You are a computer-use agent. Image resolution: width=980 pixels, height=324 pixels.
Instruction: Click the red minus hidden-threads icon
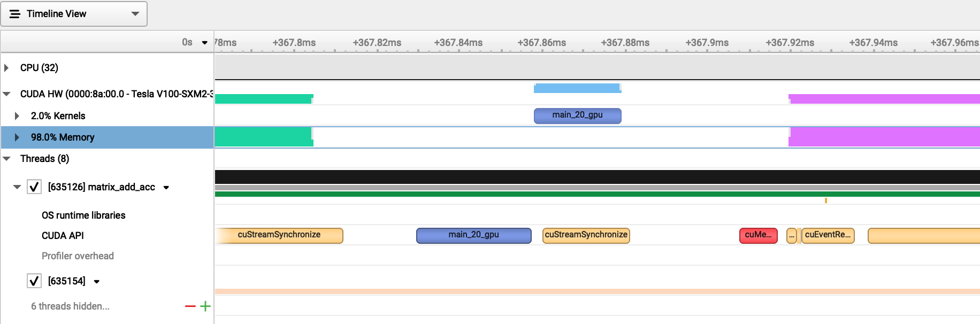pos(190,306)
